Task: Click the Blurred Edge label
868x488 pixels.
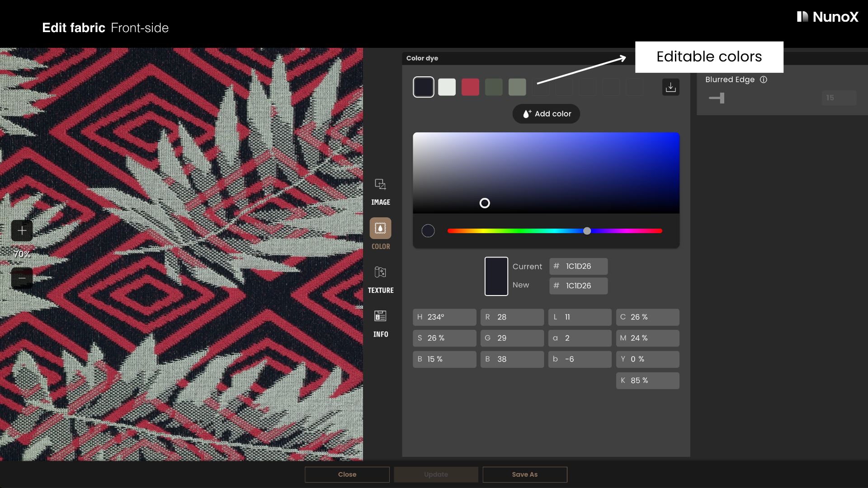Action: (x=730, y=80)
